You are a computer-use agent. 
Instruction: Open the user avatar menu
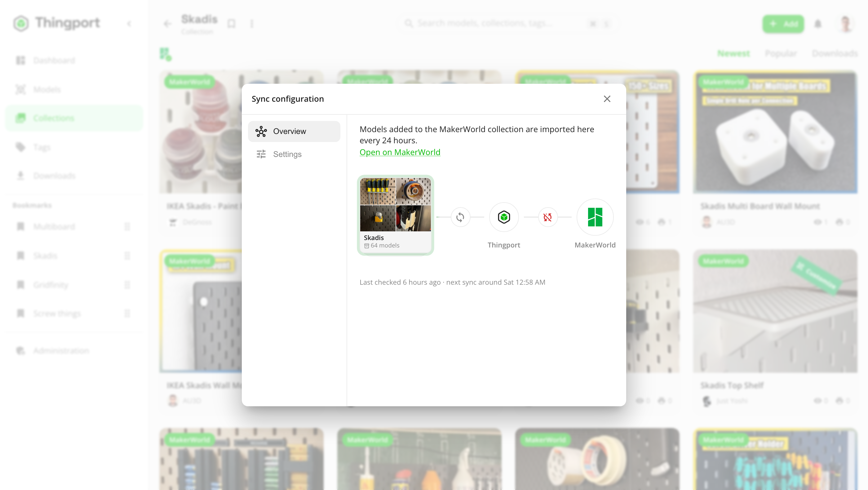[846, 24]
